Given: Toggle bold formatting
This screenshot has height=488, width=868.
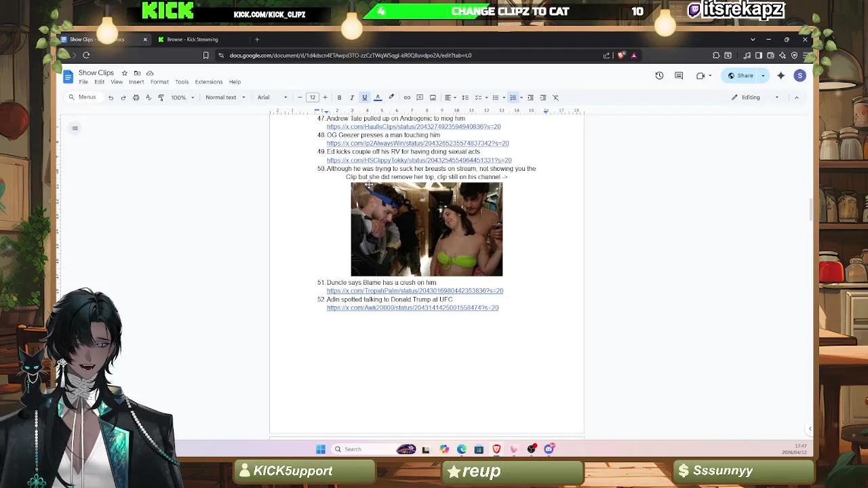Looking at the screenshot, I should point(339,98).
